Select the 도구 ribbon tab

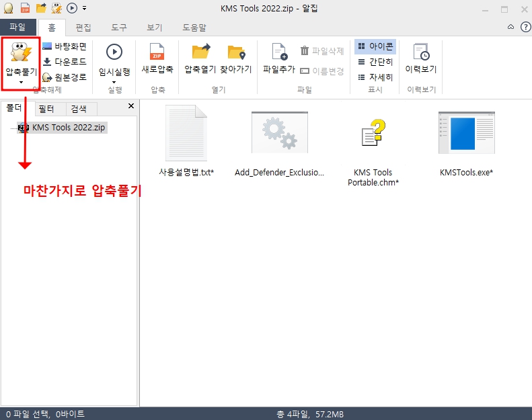pyautogui.click(x=119, y=28)
